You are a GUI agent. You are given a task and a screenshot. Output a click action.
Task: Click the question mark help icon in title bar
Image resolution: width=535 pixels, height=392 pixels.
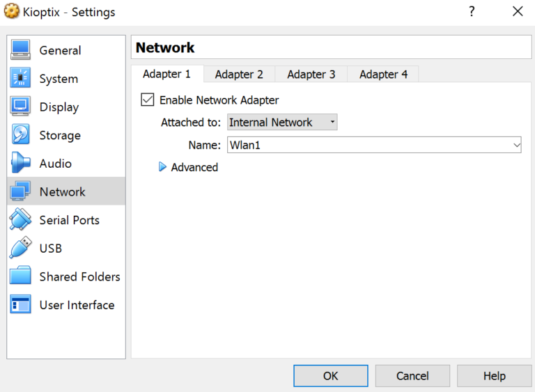click(x=472, y=11)
